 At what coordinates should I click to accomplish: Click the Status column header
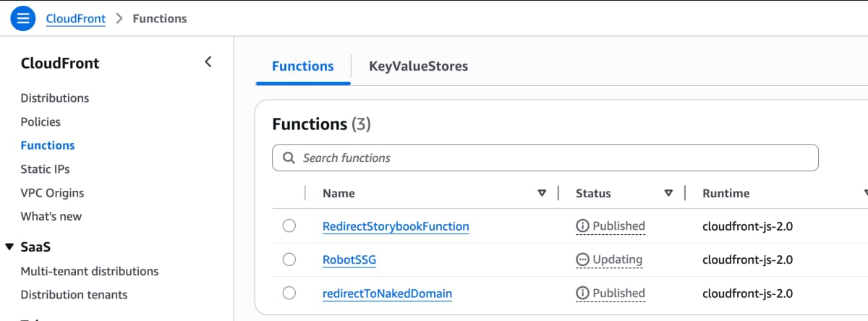(x=593, y=193)
